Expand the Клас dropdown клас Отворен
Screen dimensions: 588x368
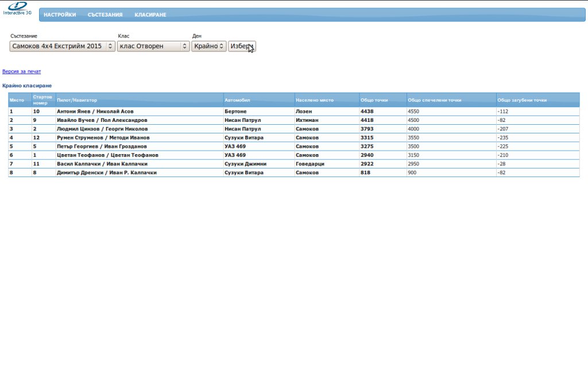click(153, 46)
